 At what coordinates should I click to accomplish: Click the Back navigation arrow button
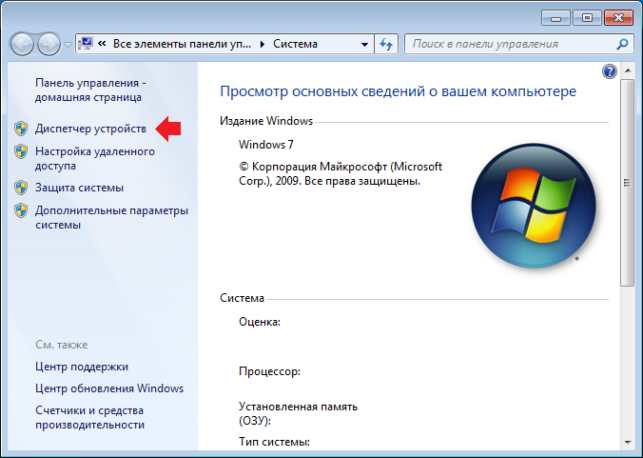pyautogui.click(x=22, y=44)
